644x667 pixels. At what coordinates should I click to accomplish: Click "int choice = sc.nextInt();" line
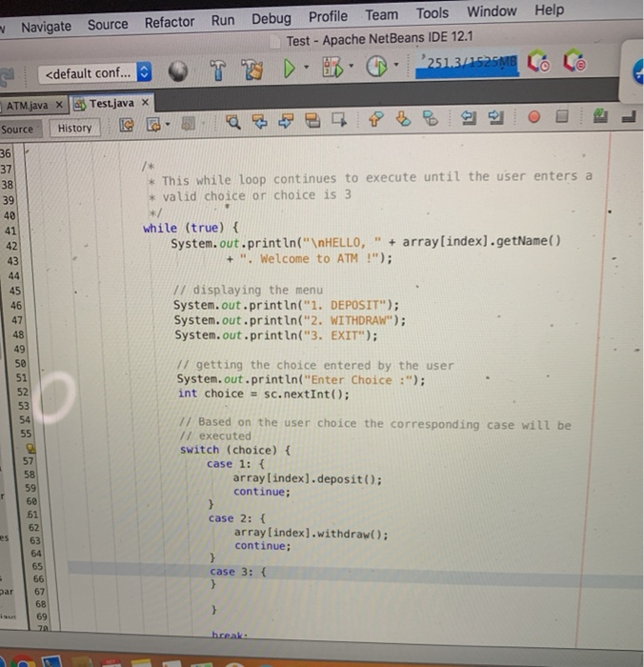pos(264,394)
